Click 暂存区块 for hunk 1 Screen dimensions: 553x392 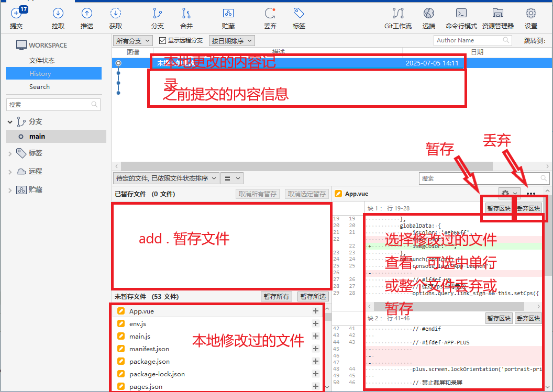click(499, 208)
